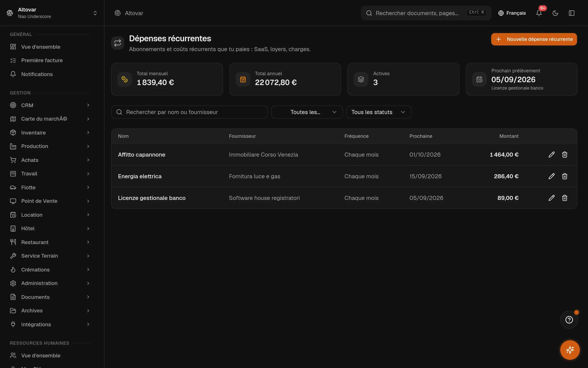Image resolution: width=588 pixels, height=368 pixels.
Task: Edit the Licenze gestionale banco expense
Action: (x=551, y=198)
